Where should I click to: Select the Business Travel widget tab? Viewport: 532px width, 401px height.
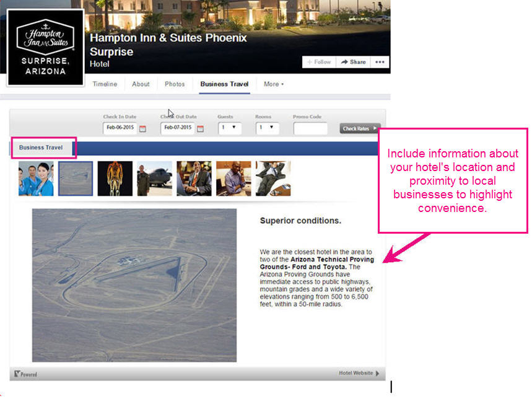(41, 148)
